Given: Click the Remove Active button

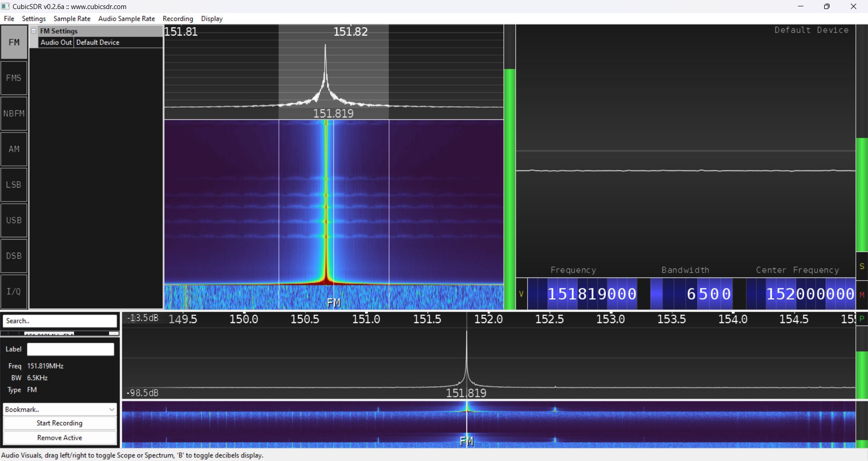Looking at the screenshot, I should [60, 438].
